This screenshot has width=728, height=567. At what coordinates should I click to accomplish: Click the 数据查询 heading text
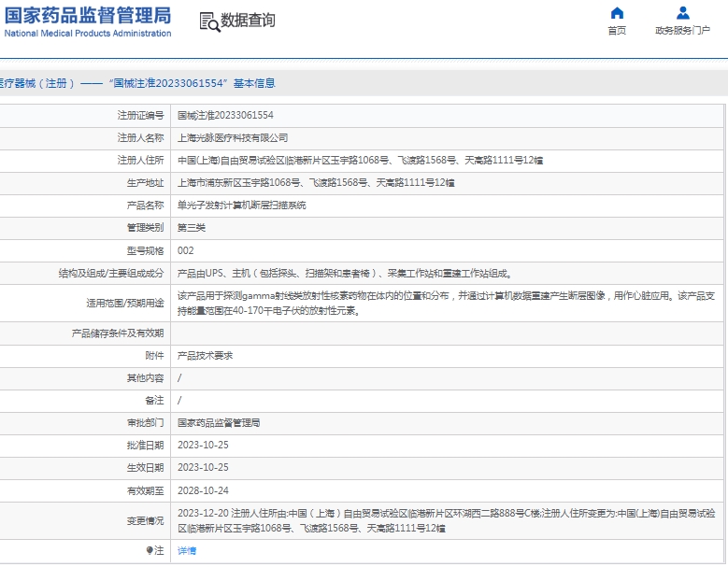pyautogui.click(x=248, y=21)
